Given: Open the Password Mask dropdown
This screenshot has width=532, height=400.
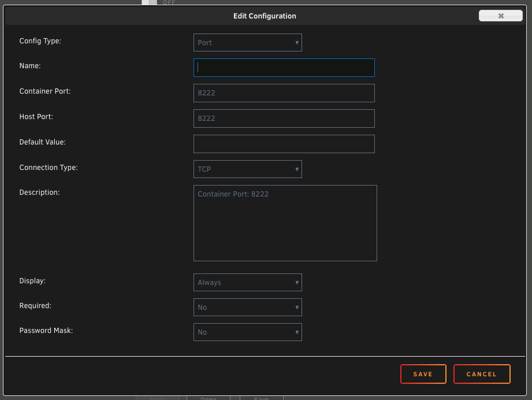Looking at the screenshot, I should pyautogui.click(x=248, y=332).
